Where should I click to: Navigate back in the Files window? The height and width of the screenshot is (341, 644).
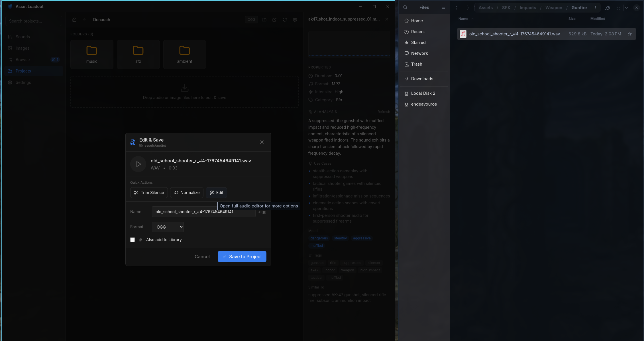456,8
